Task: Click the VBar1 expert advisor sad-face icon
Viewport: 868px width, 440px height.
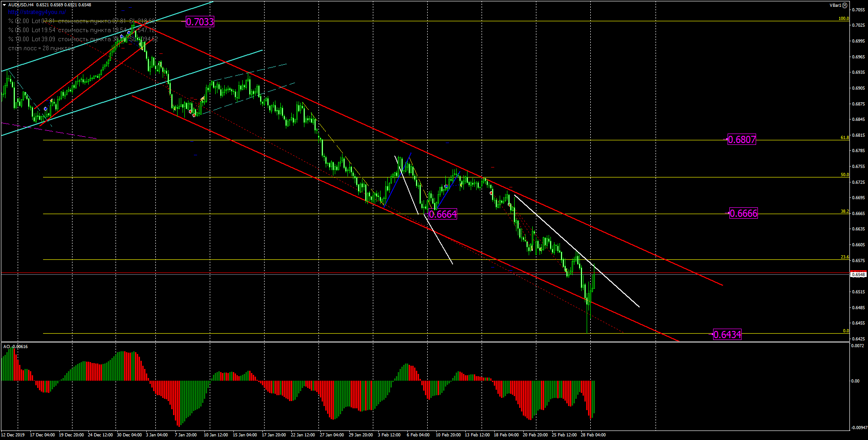Action: coord(844,5)
